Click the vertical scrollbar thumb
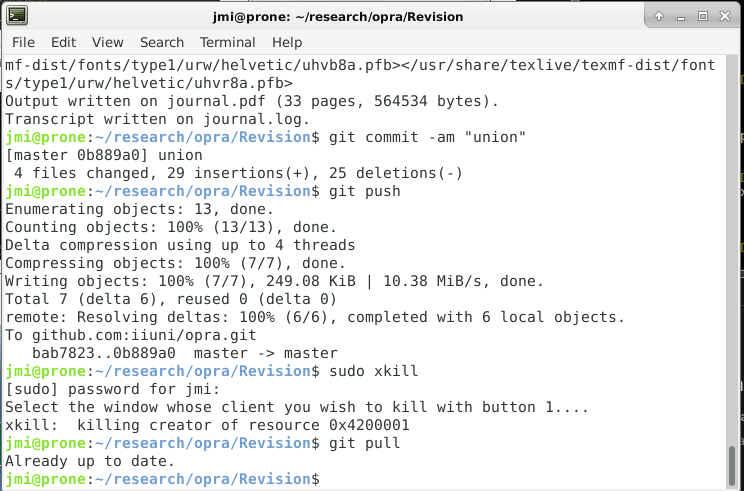 pos(735,465)
